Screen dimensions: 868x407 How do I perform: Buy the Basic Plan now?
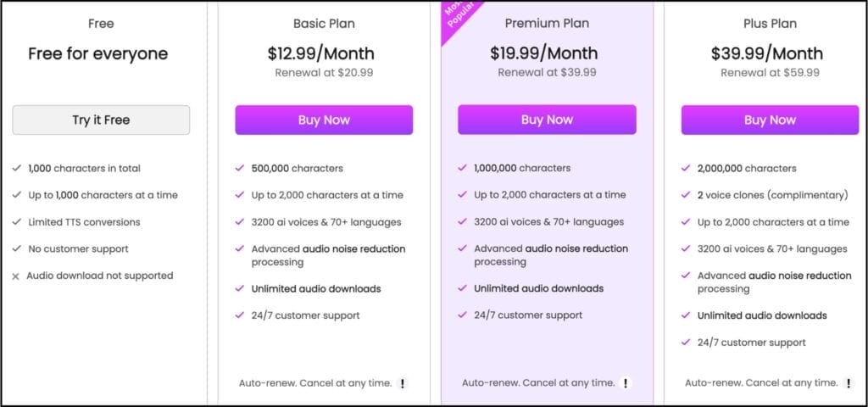click(x=324, y=120)
